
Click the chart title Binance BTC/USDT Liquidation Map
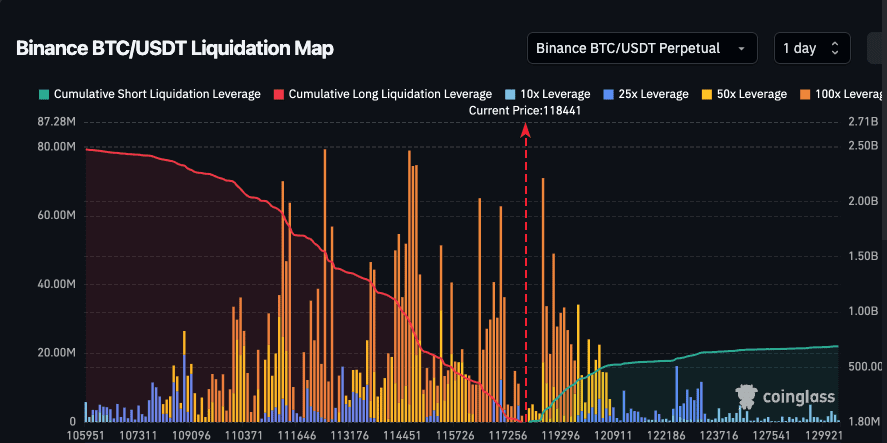[175, 49]
